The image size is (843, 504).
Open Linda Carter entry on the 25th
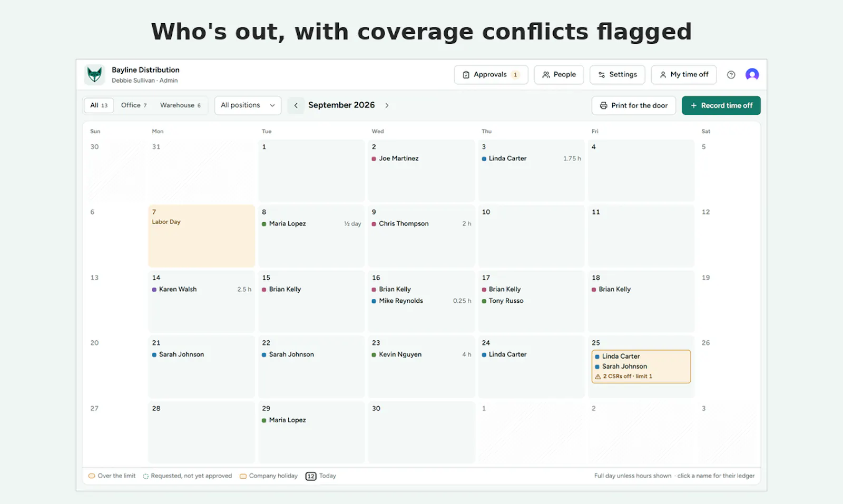617,357
